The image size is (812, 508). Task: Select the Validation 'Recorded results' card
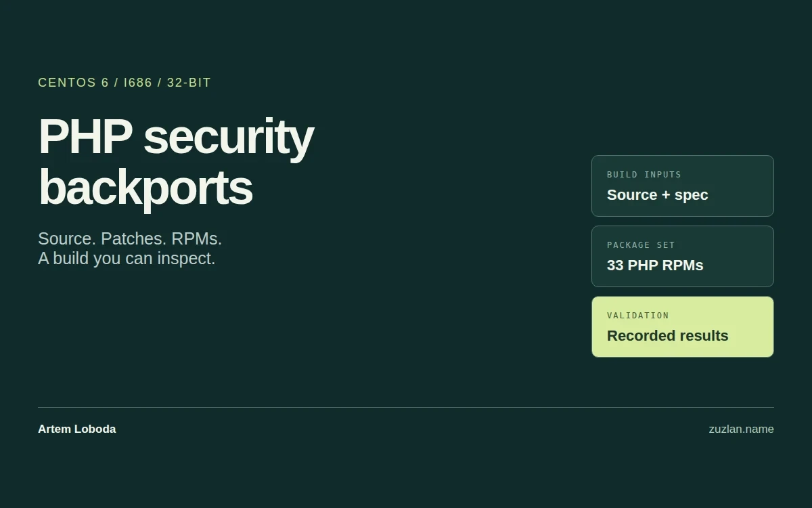(683, 327)
